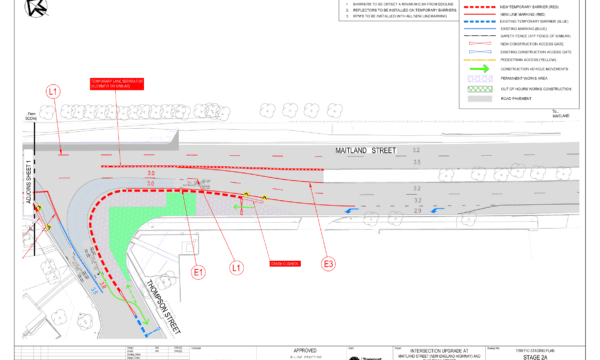
Task: Click the permanent works area legend swatch
Action: [480, 78]
